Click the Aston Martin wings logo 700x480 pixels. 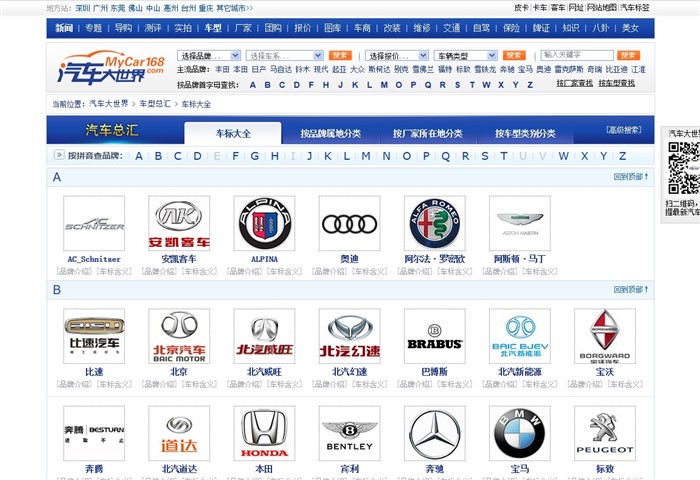[x=520, y=223]
